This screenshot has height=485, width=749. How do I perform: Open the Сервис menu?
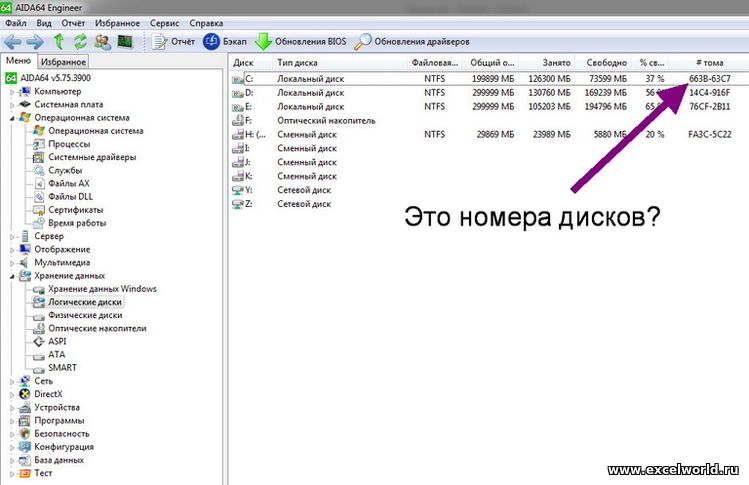coord(164,23)
